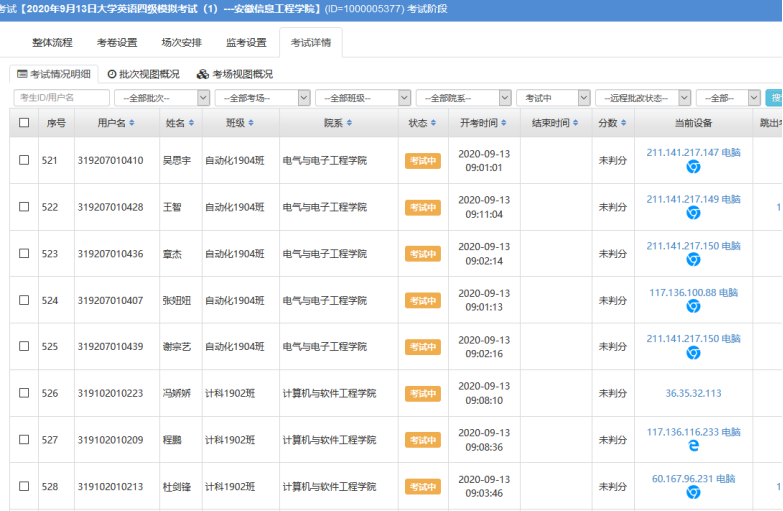Click Chrome icon in row 528 device cell
783x511 pixels.
693,493
